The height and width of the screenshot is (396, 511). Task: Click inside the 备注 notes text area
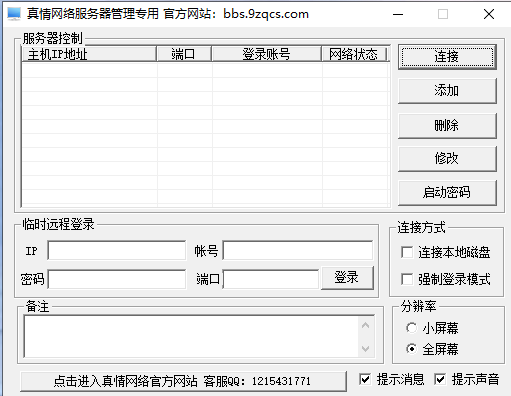pos(192,336)
